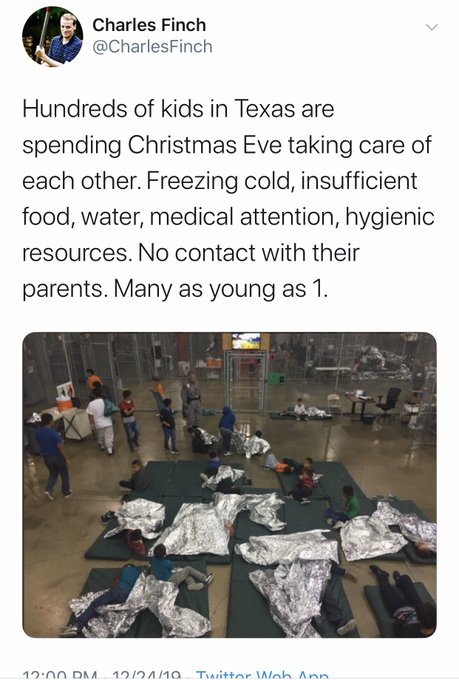Click the line "resources. No contact with their"
The width and height of the screenshot is (459, 680).
[x=191, y=252]
